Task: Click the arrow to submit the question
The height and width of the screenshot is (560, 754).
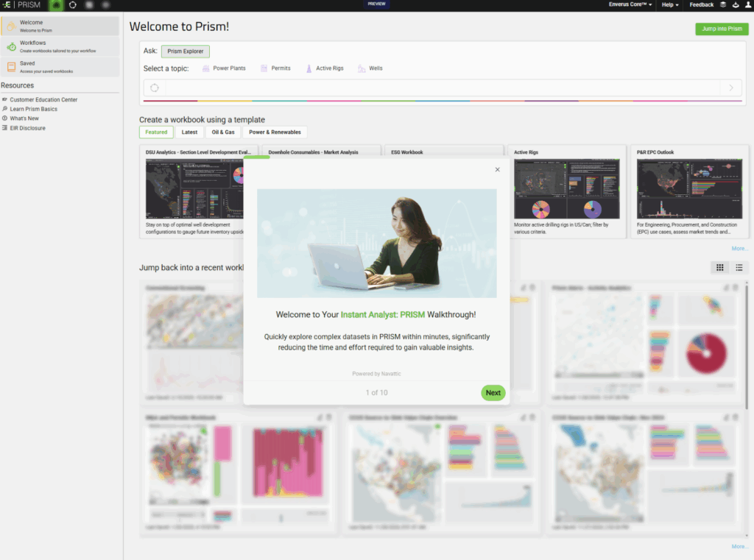Action: pyautogui.click(x=730, y=88)
